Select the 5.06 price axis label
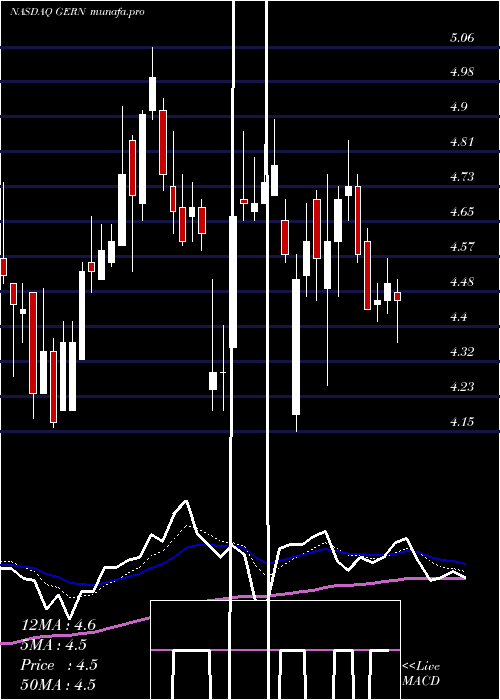This screenshot has height=700, width=500. 462,38
